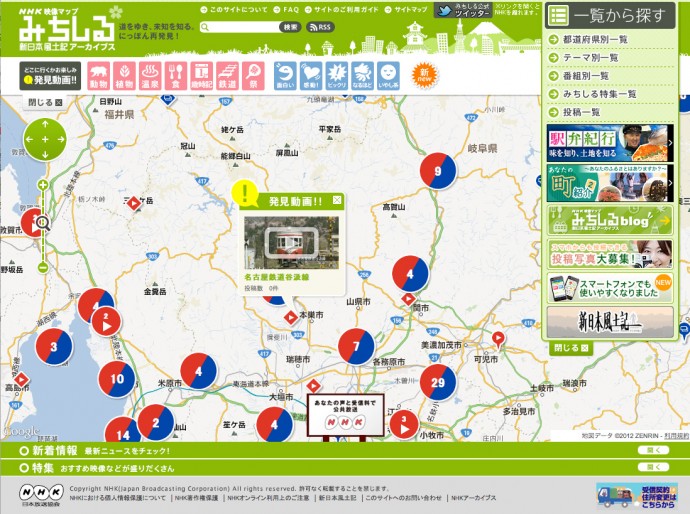This screenshot has width=690, height=514.
Task: Click the diamond marker near 関市
Action: 408,299
